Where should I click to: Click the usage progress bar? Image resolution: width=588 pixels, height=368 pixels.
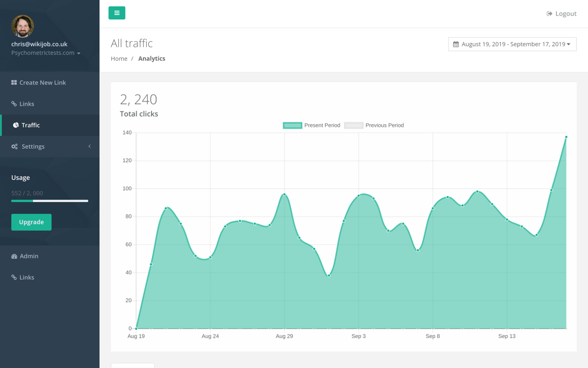coord(50,201)
